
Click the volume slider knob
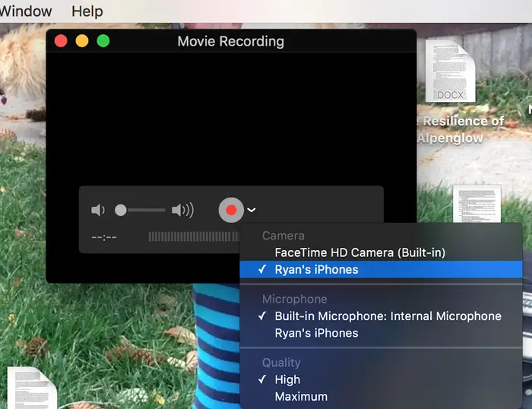click(121, 210)
